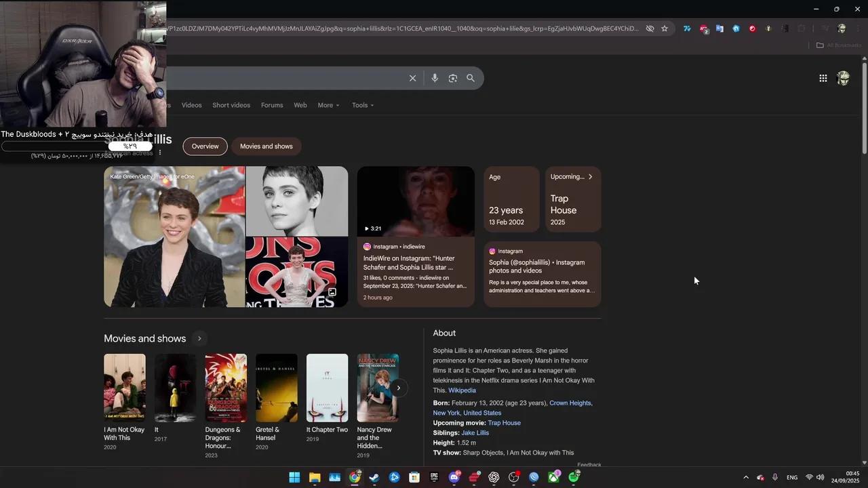Open Discord from the taskbar
The image size is (868, 488).
pyautogui.click(x=454, y=477)
